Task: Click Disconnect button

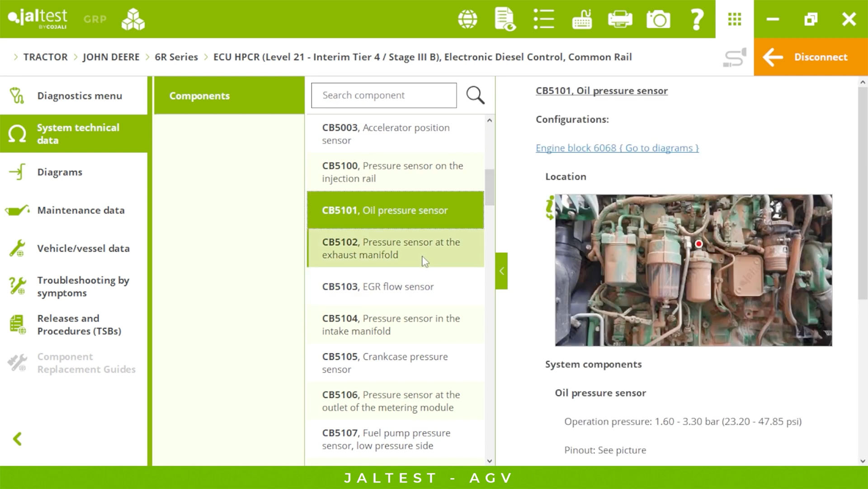Action: click(x=811, y=57)
